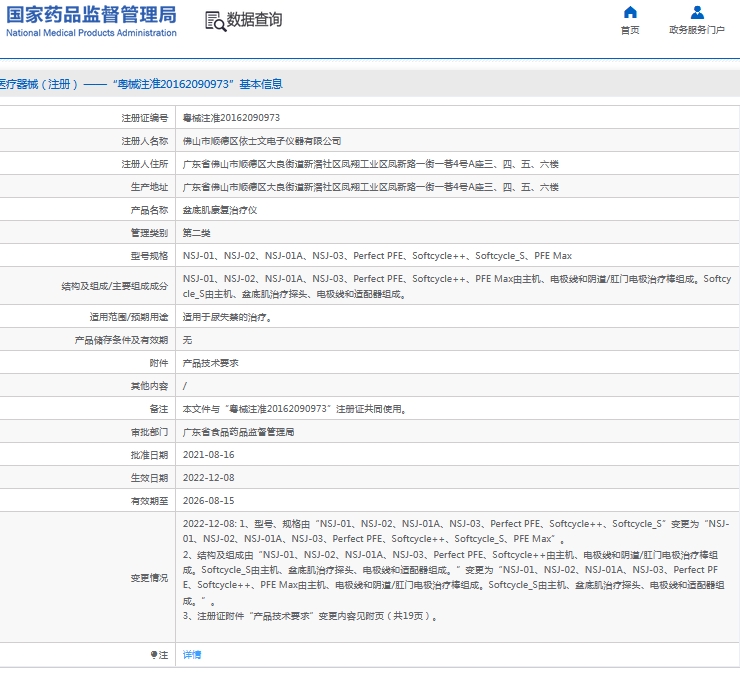
Task: Click the 注册人住所 row label
Action: [x=144, y=164]
